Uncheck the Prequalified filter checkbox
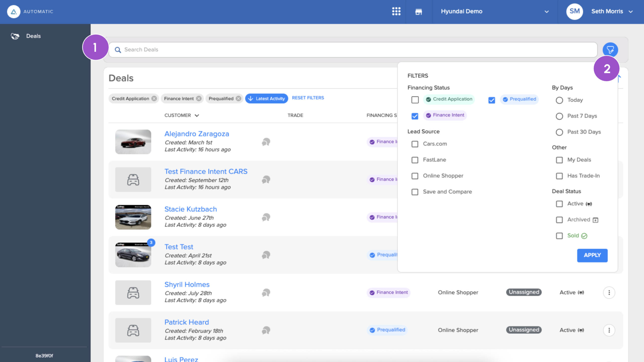This screenshot has height=362, width=644. pos(492,100)
